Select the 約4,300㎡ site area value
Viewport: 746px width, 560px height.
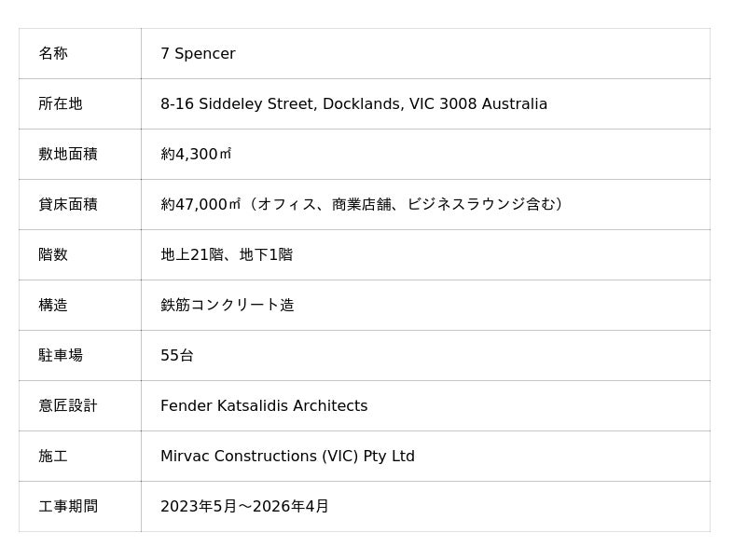tap(196, 155)
